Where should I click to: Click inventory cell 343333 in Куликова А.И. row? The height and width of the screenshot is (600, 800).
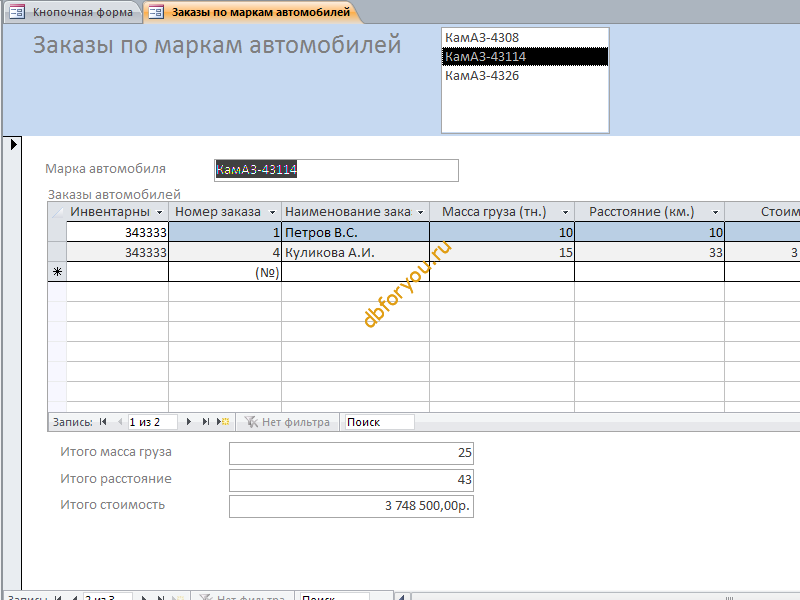(117, 252)
